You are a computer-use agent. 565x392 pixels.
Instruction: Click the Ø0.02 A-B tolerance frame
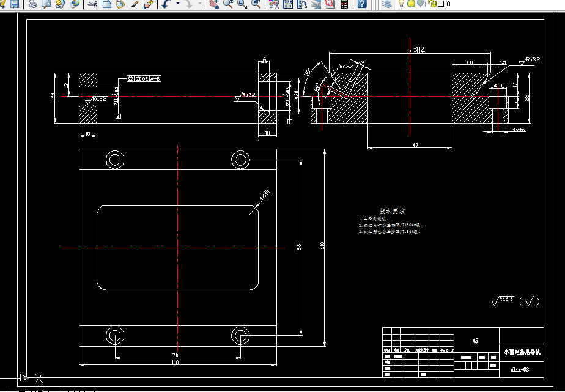[144, 78]
